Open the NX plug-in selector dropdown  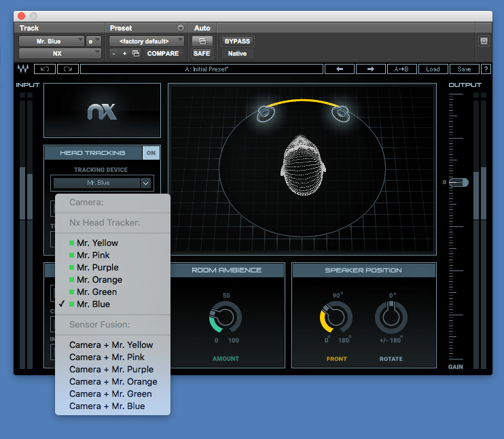pos(60,54)
